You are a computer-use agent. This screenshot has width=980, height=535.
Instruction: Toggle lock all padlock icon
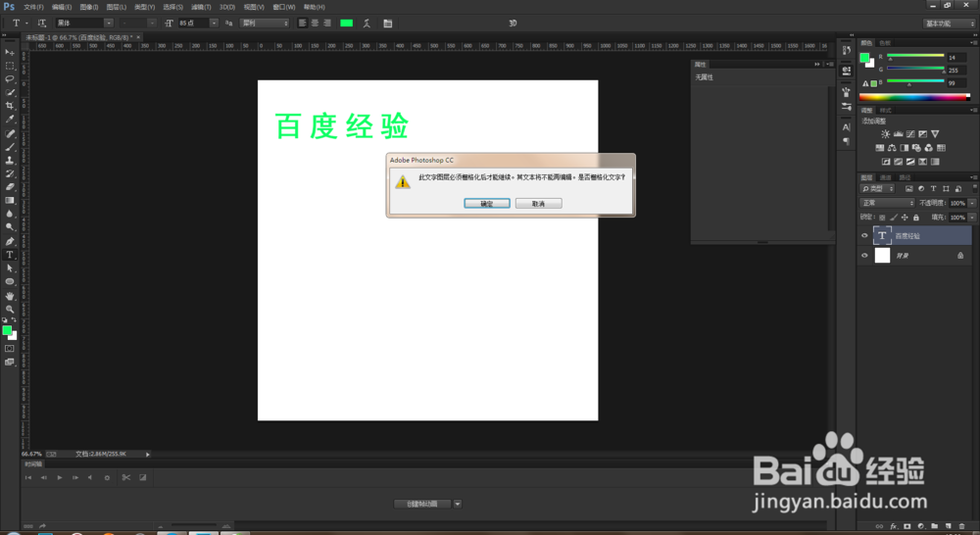(915, 218)
